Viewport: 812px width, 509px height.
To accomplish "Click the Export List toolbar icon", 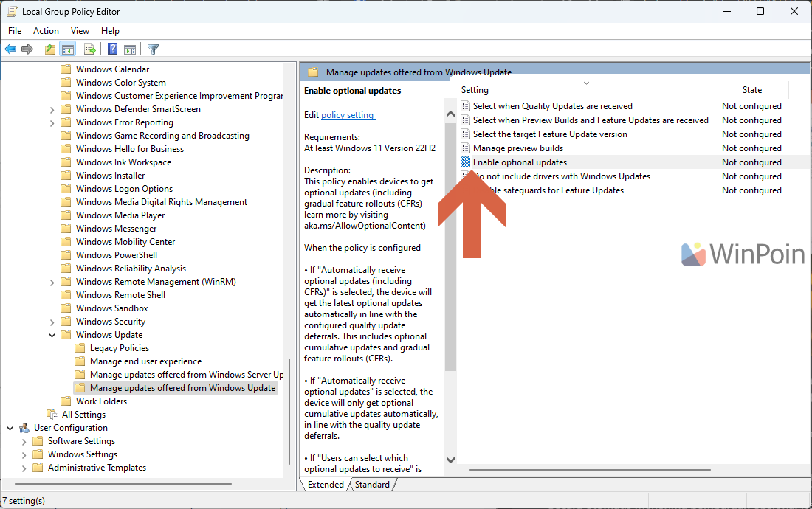I will (x=89, y=49).
